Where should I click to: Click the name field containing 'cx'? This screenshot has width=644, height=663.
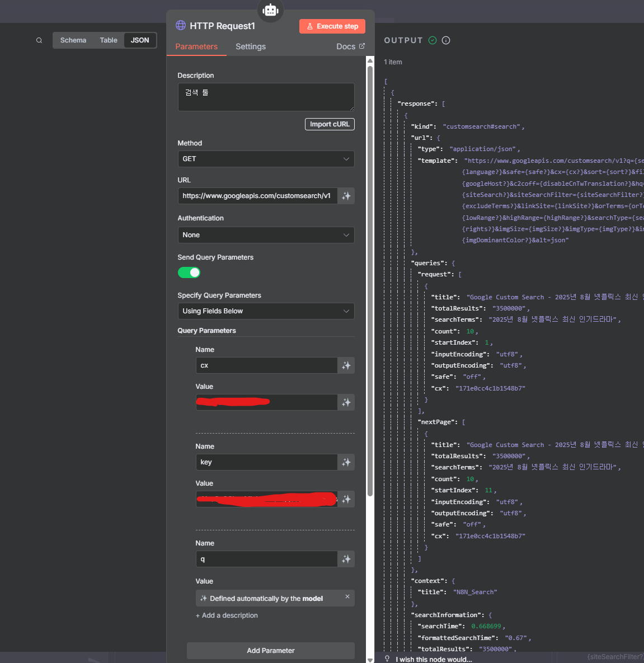pos(267,365)
